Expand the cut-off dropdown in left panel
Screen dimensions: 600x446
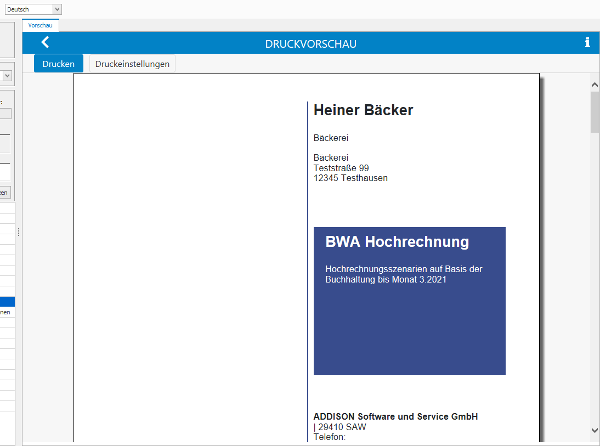coord(7,76)
